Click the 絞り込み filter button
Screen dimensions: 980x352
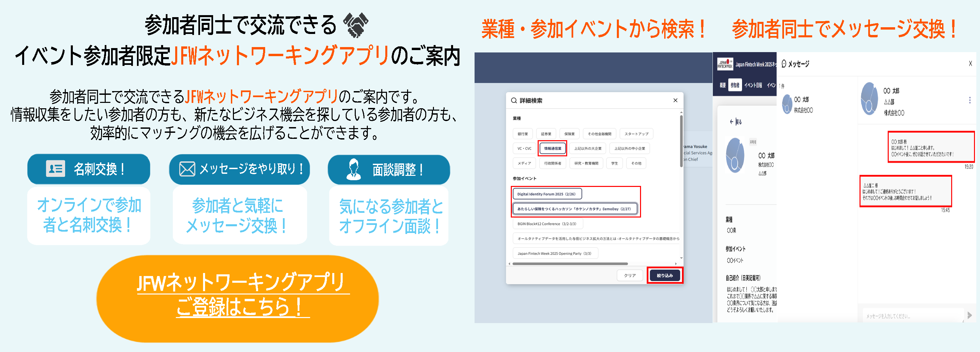[x=665, y=275]
